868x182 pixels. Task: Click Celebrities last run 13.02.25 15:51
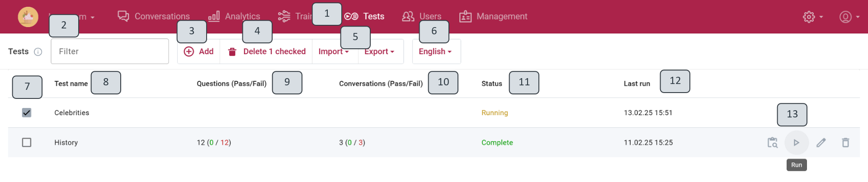[648, 112]
